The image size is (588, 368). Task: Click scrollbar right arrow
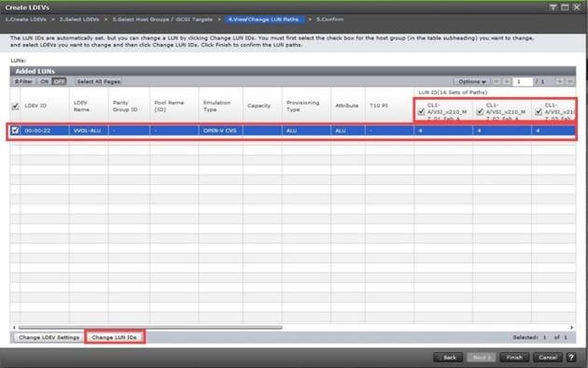coord(571,328)
